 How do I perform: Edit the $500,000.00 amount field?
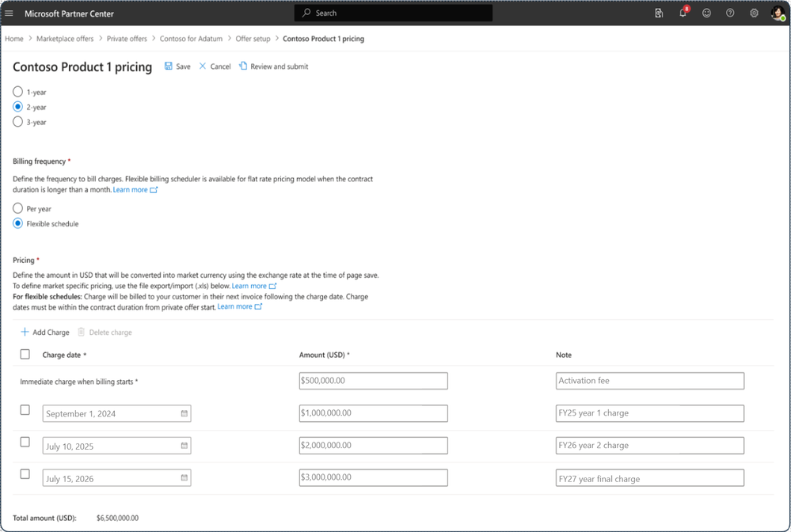pos(373,381)
